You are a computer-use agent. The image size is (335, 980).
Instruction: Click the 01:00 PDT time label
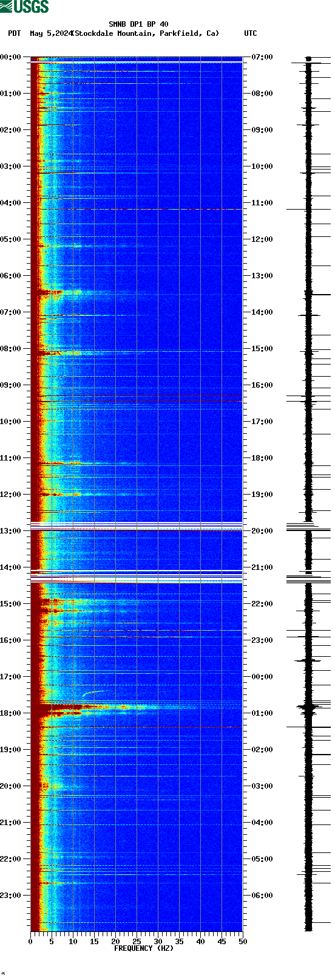pos(11,94)
